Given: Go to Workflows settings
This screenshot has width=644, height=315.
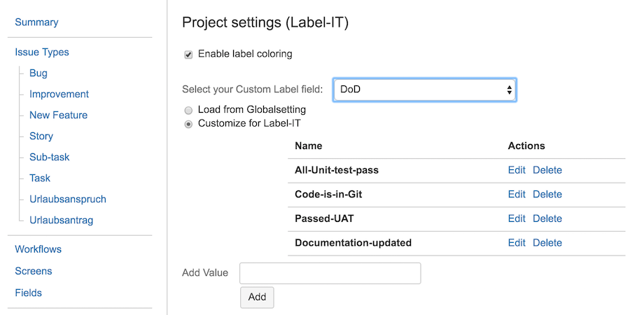Looking at the screenshot, I should coord(38,249).
